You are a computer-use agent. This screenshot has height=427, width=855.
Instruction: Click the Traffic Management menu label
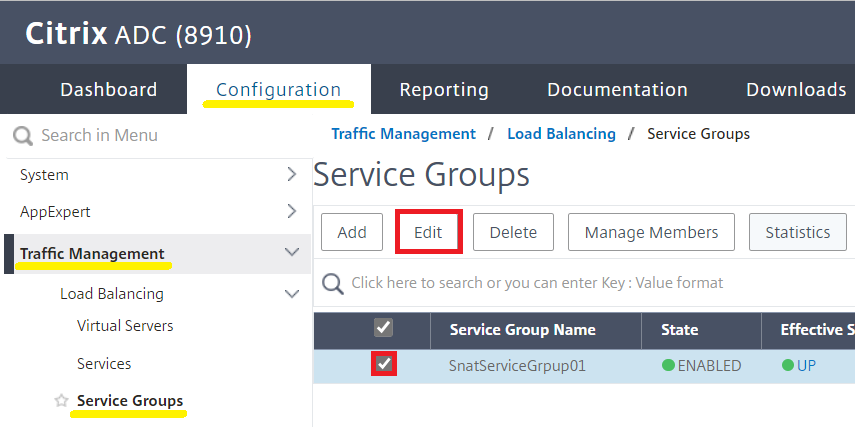(x=92, y=254)
